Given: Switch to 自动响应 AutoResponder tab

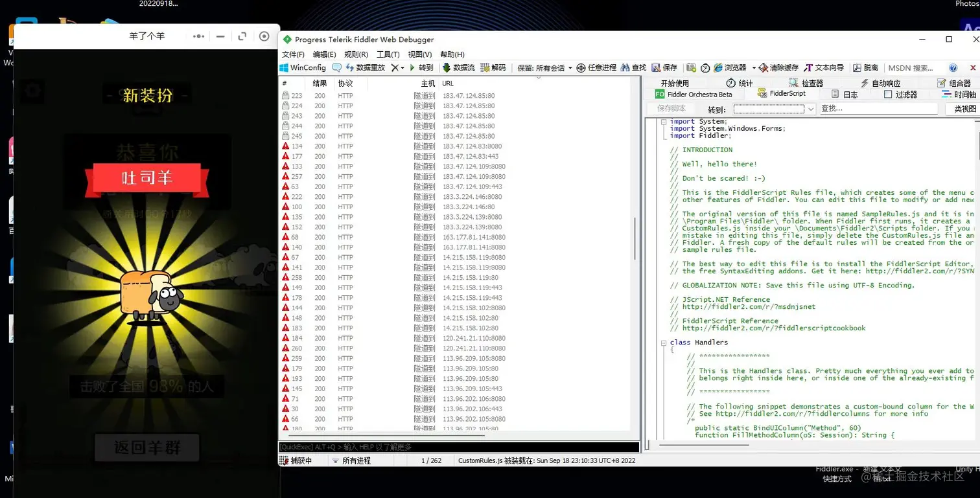Looking at the screenshot, I should pyautogui.click(x=880, y=83).
